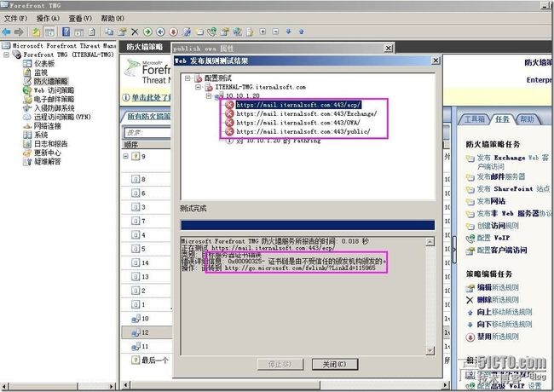Open 发布 SharePoint 站点 task link
This screenshot has height=392, width=554.
click(512, 189)
